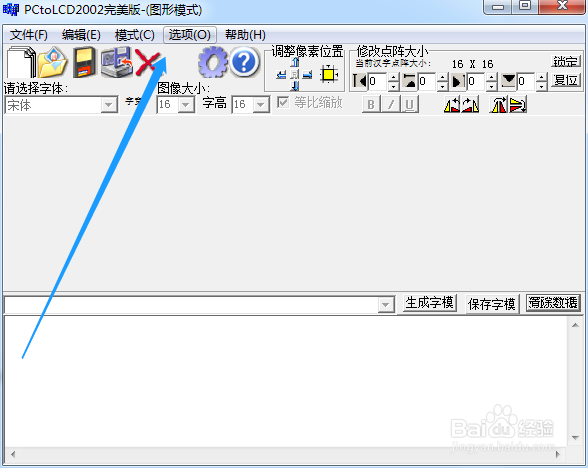Increase the top margin spinner value
Viewport: 588px width, 468px height.
(443, 77)
